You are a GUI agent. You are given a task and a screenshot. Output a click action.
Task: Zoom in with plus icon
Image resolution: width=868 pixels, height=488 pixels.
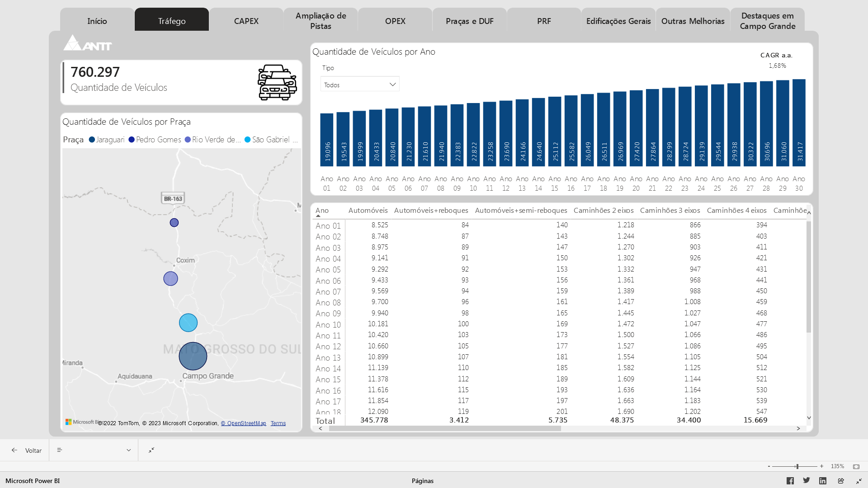[x=821, y=466]
